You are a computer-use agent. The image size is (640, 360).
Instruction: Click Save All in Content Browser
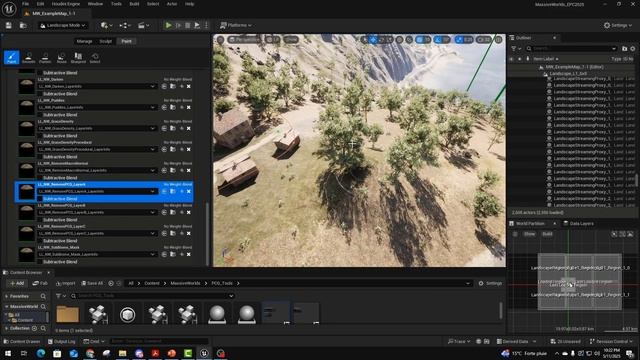pyautogui.click(x=92, y=283)
